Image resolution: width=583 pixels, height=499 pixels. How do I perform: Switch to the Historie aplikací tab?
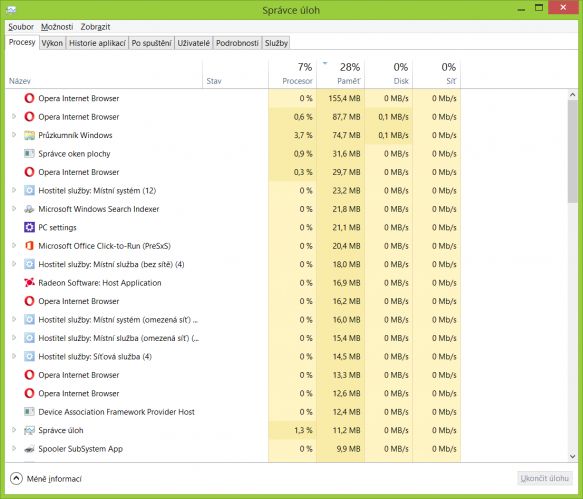[97, 43]
